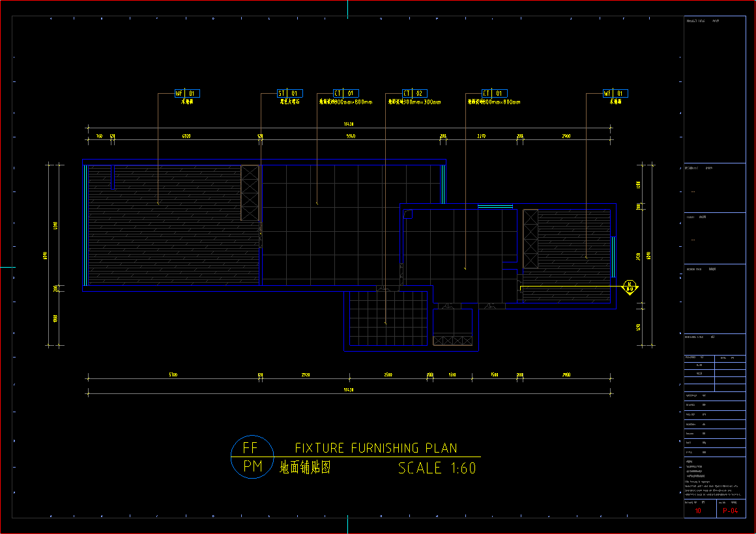Select the FIXTURE FURNISHING PLAN title text
The width and height of the screenshot is (756, 534).
coord(376,448)
